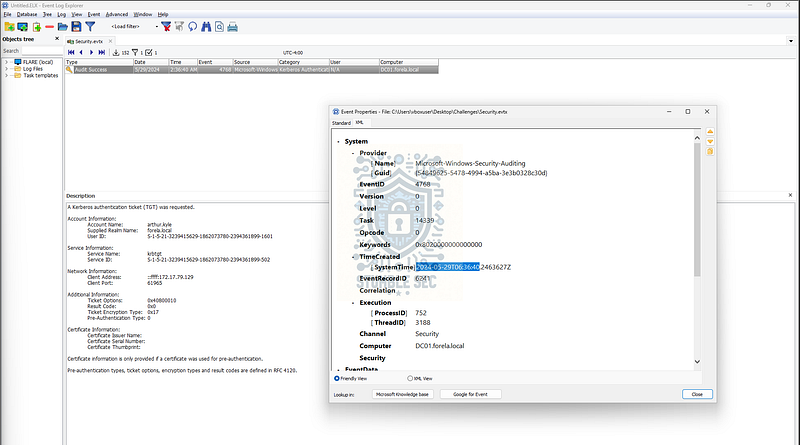This screenshot has width=800, height=445.
Task: Click the red remove (minus) icon
Action: click(x=49, y=27)
